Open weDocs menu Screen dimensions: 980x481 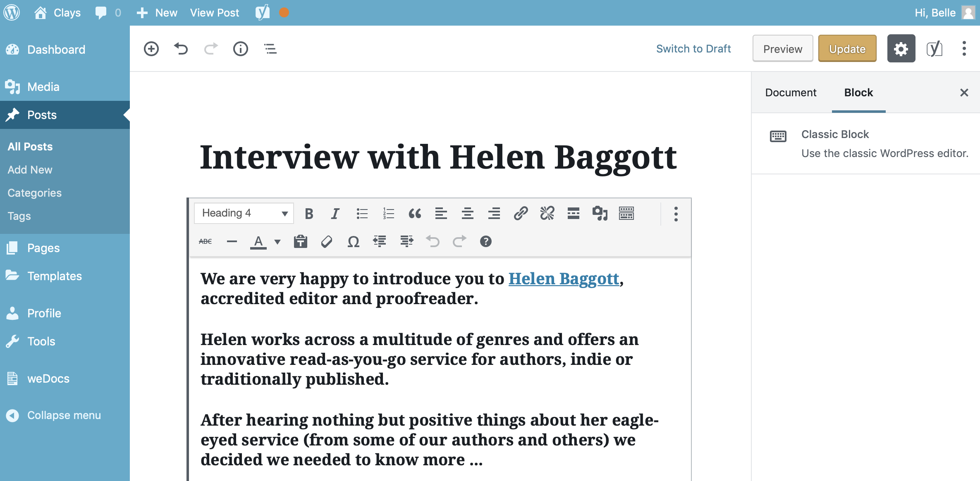pos(65,379)
